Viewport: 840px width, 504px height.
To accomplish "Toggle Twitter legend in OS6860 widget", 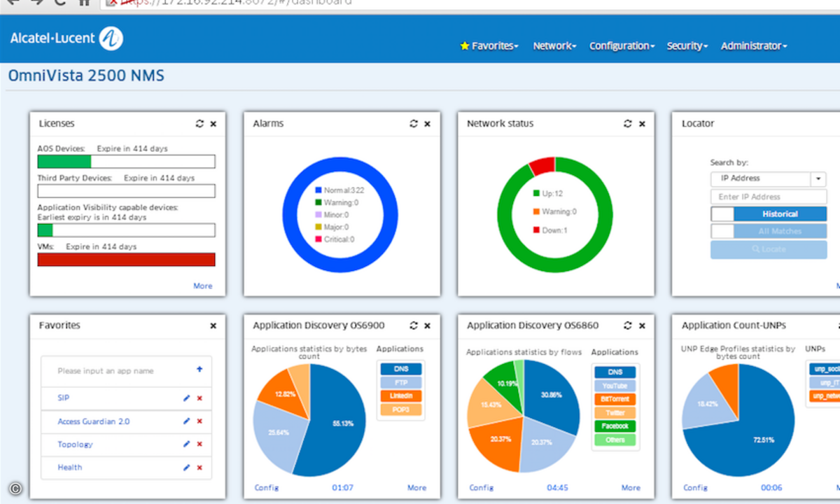I will pos(615,413).
